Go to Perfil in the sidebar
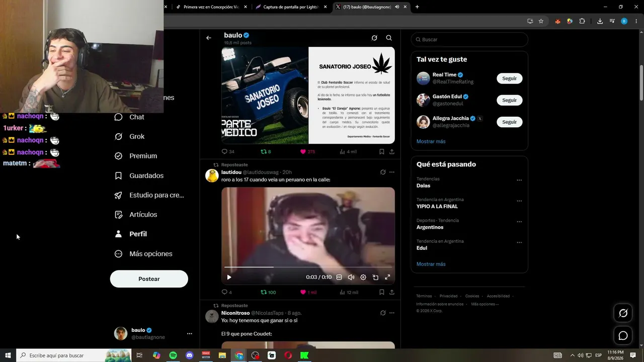This screenshot has width=644, height=362. [x=131, y=234]
